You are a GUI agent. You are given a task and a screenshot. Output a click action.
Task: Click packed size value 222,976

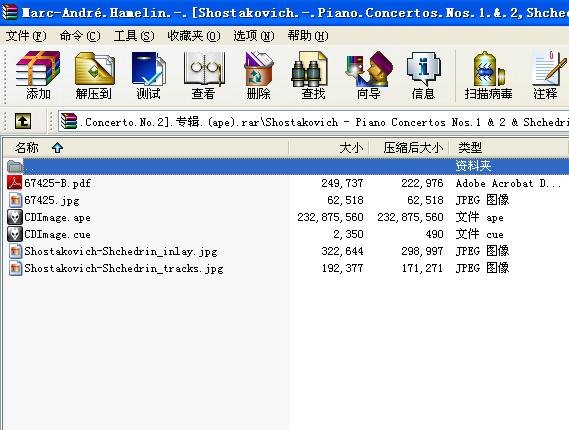click(x=422, y=183)
